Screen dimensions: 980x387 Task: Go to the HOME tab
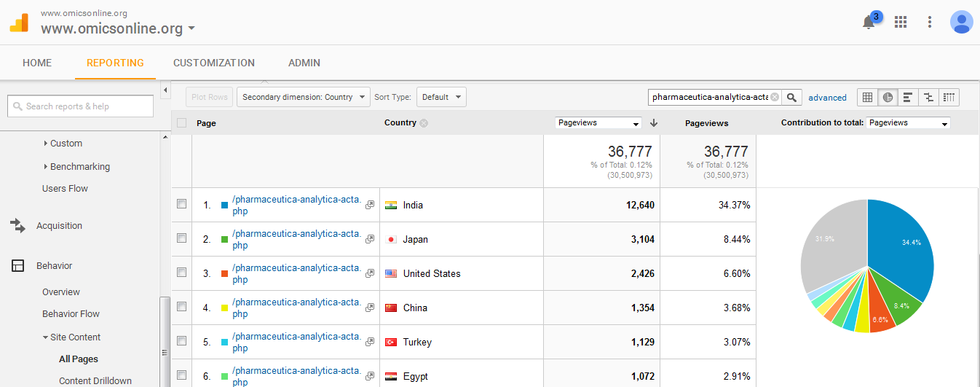37,63
